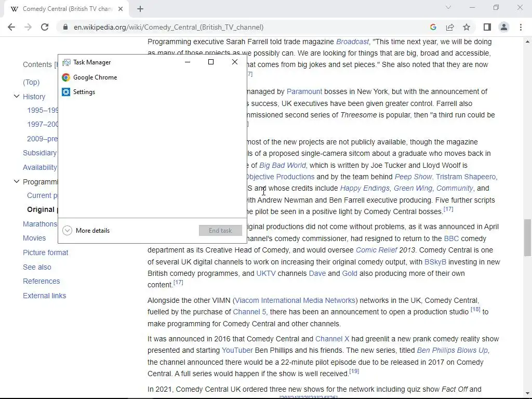Open the Google search icon in address bar
The height and width of the screenshot is (399, 532).
pos(433,27)
